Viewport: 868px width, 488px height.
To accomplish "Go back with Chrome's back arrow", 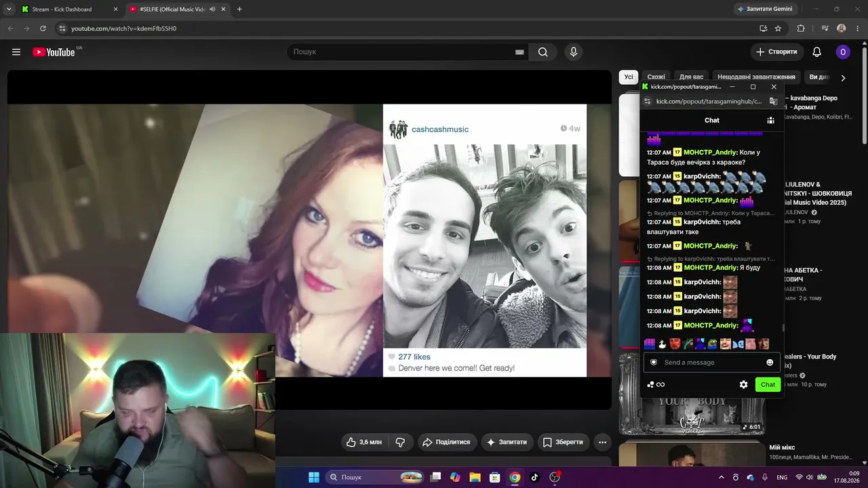I will [10, 28].
